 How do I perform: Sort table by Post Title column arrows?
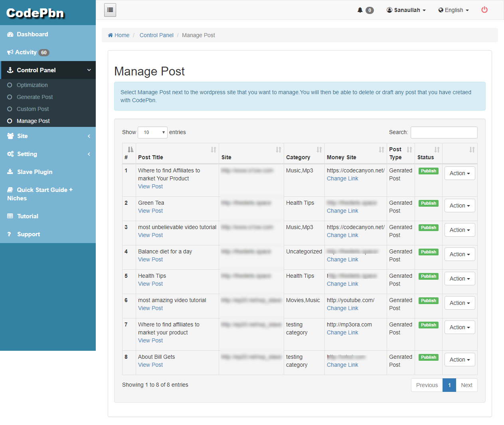pyautogui.click(x=213, y=150)
